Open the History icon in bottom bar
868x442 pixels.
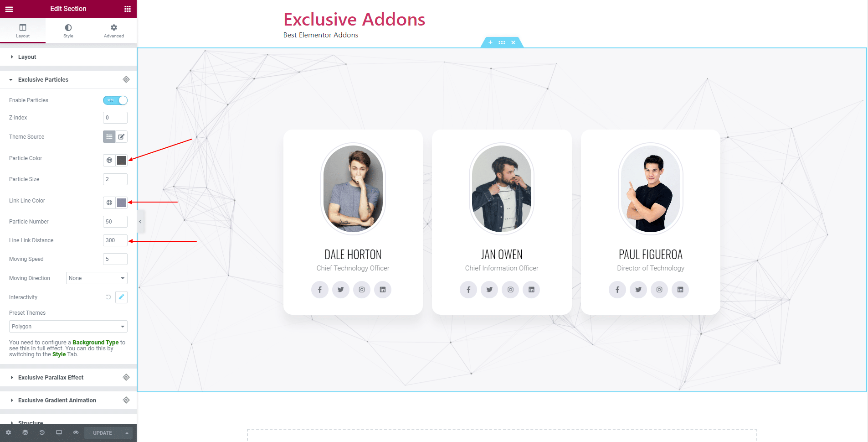click(42, 432)
